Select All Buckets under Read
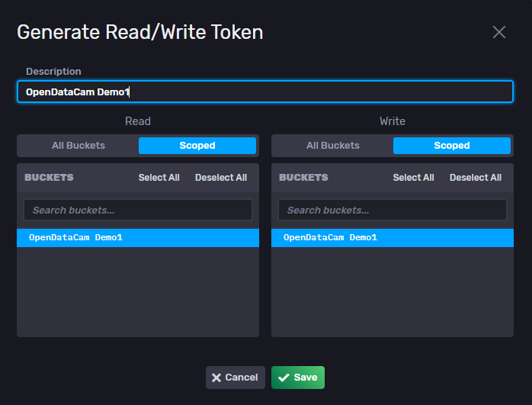This screenshot has width=532, height=405. tap(79, 146)
